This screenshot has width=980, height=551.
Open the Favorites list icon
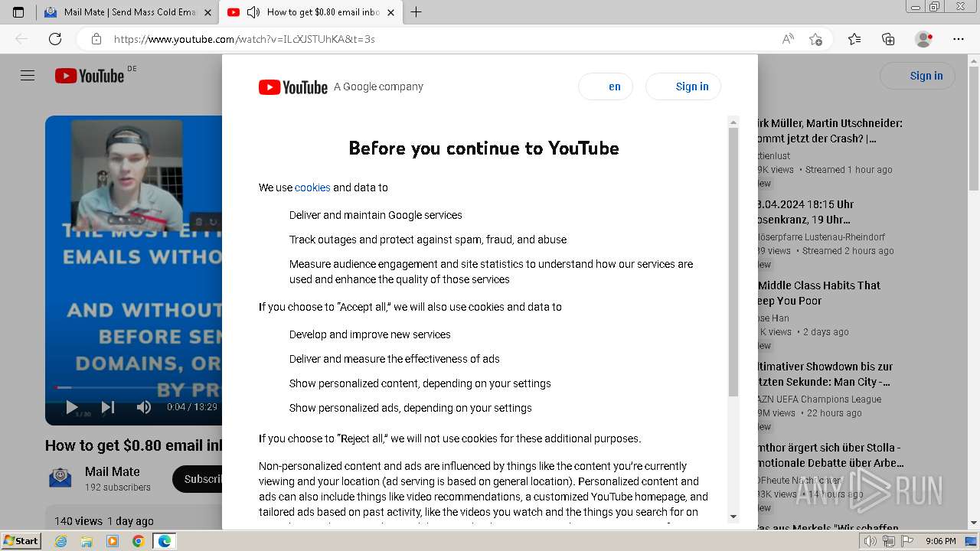coord(854,39)
